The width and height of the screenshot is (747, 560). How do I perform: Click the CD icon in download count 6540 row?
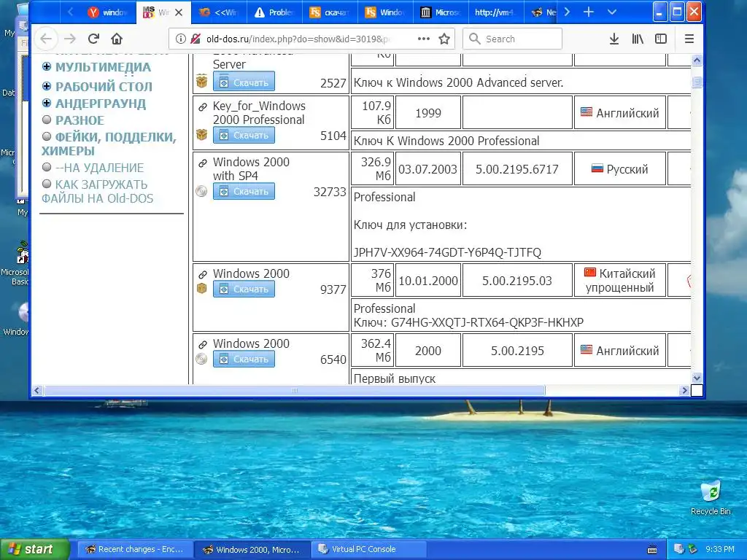pos(201,359)
